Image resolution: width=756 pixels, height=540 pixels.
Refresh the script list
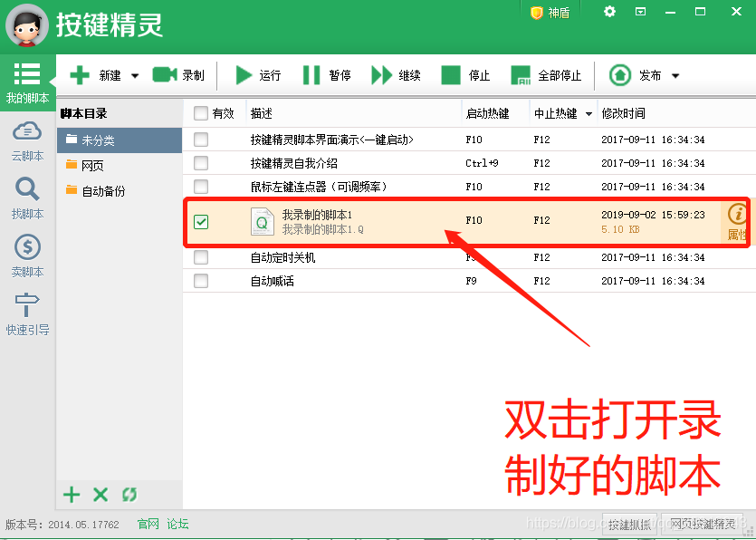tap(129, 495)
